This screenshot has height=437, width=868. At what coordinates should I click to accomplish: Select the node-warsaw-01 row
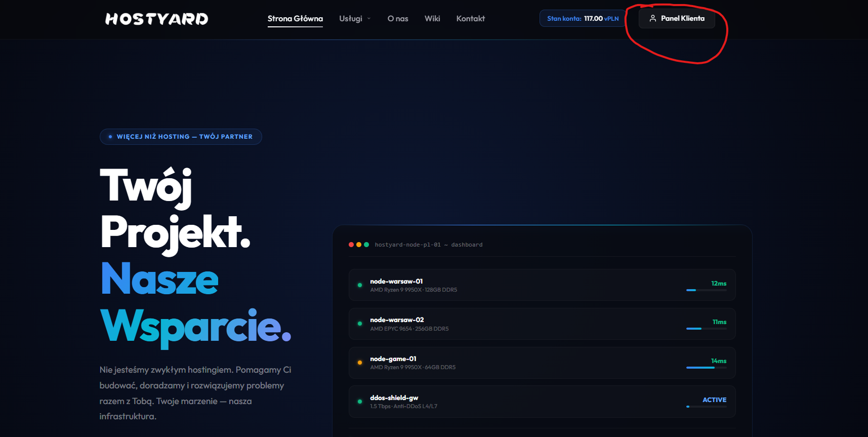tap(542, 285)
